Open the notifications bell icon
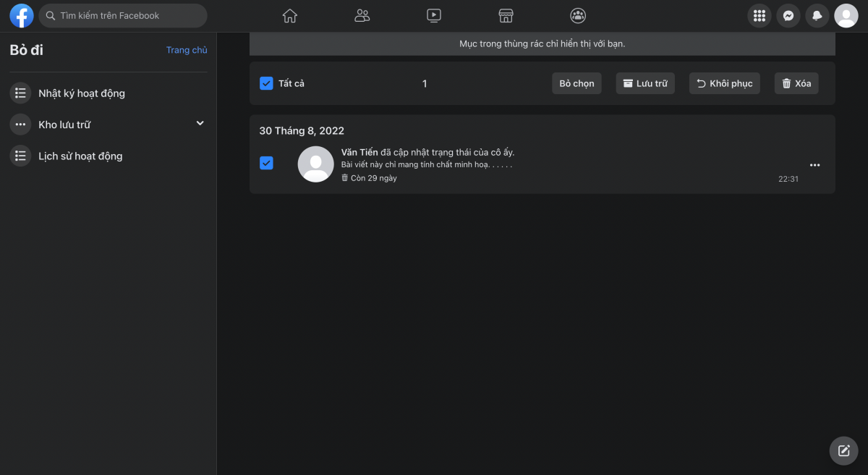Screen dimensions: 868x475 tap(817, 15)
